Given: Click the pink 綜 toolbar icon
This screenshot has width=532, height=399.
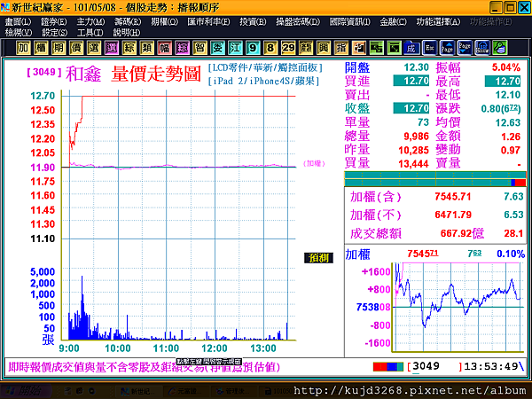Looking at the screenshot, I should (182, 48).
